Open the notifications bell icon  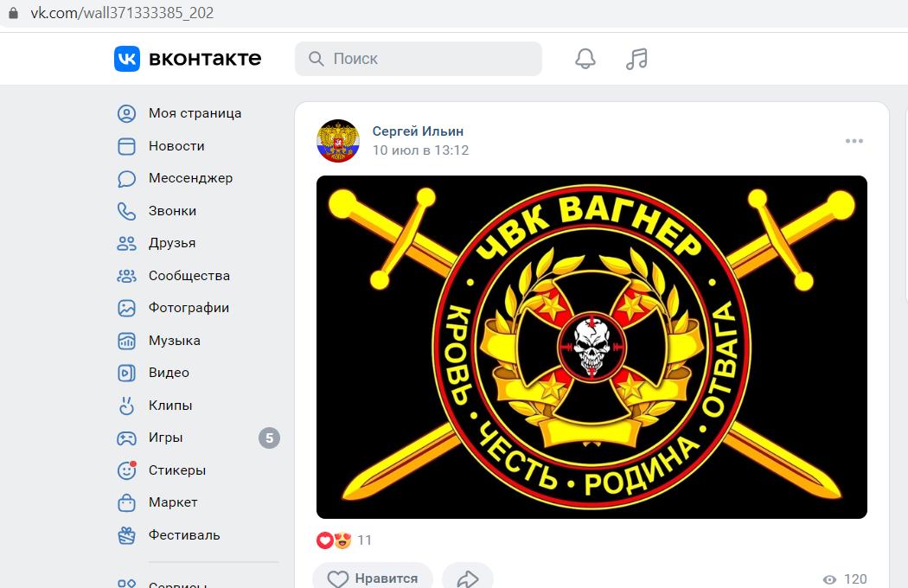tap(585, 59)
